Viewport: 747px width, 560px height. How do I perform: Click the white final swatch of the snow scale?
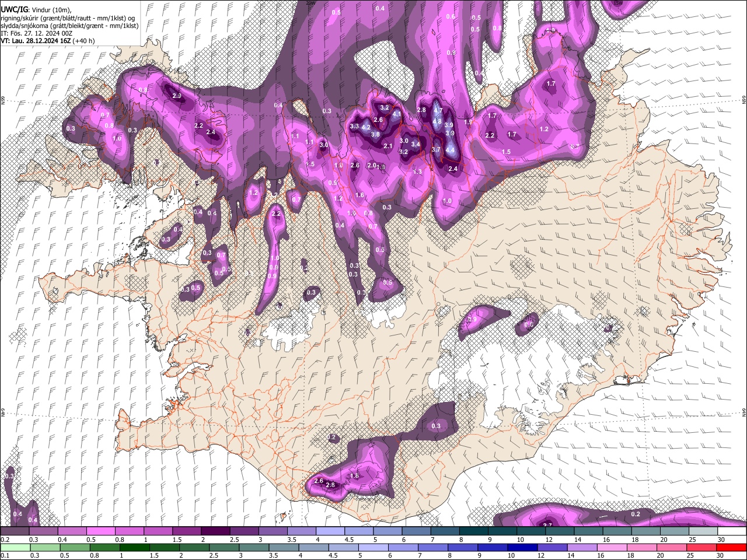point(732,531)
